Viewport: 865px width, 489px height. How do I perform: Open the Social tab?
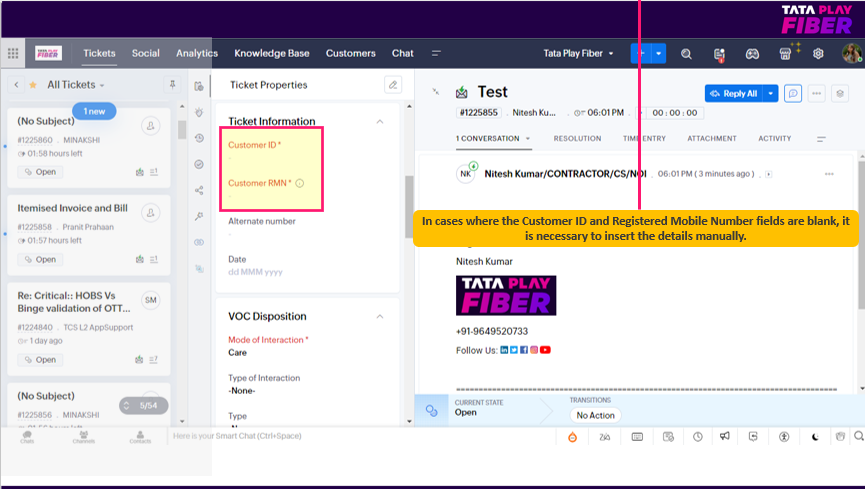tap(146, 54)
